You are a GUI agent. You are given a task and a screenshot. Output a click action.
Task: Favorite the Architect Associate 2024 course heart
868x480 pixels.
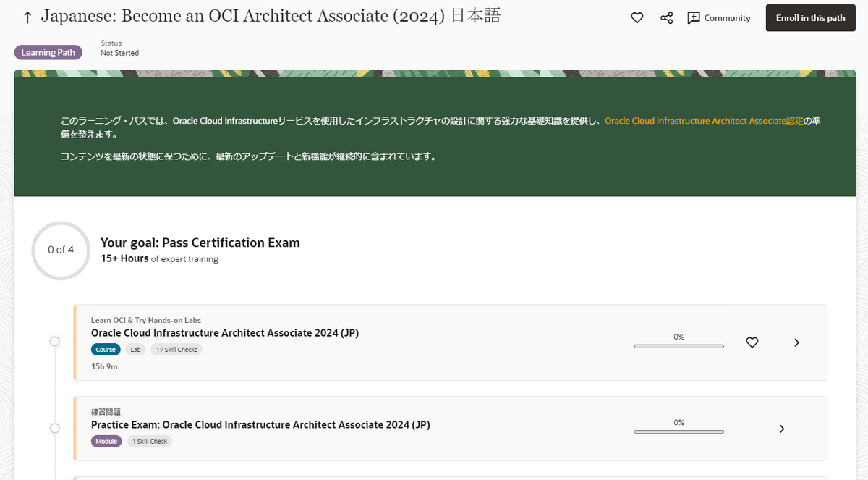752,342
